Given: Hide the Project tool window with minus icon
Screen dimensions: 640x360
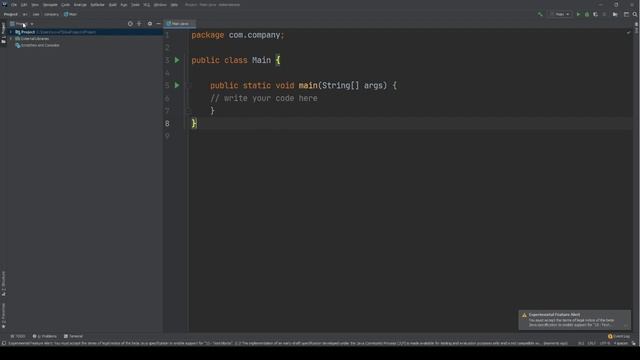Looking at the screenshot, I should (158, 24).
